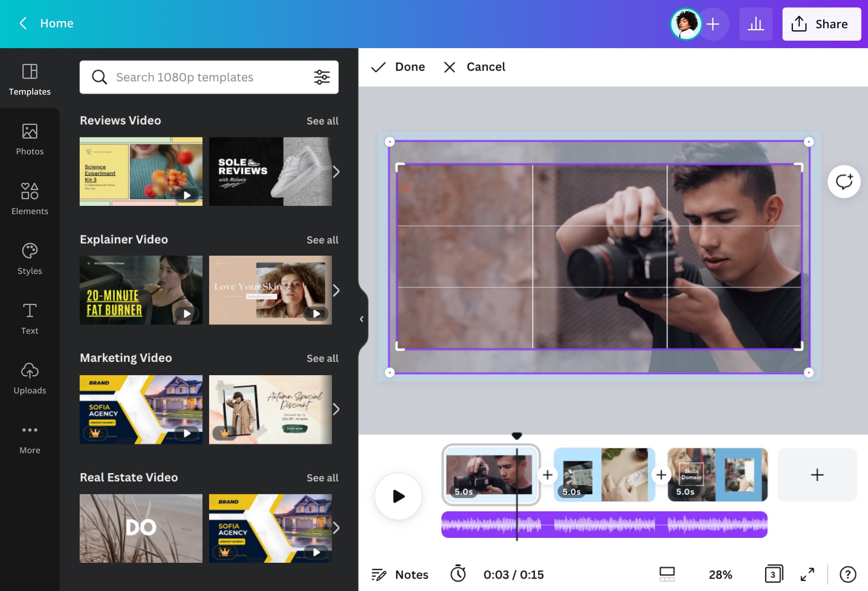Screen dimensions: 868x591
Task: Click the Templates panel icon
Action: 29,77
